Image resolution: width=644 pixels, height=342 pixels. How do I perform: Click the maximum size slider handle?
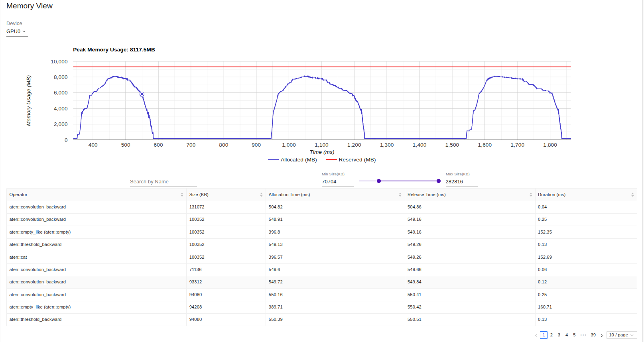(439, 181)
